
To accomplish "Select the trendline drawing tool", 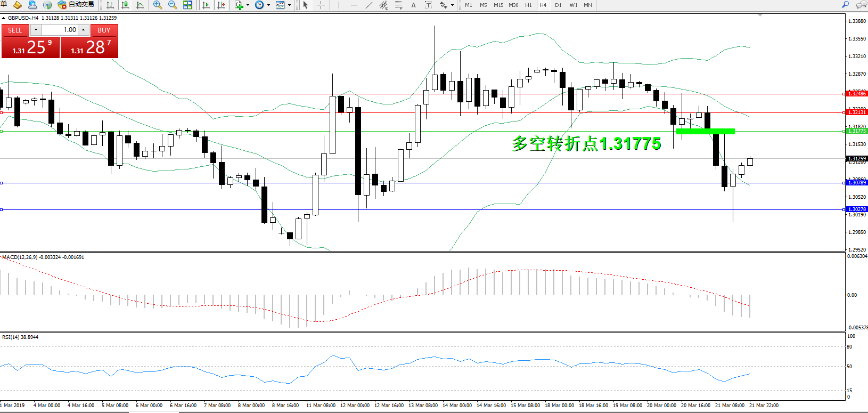I will click(369, 5).
